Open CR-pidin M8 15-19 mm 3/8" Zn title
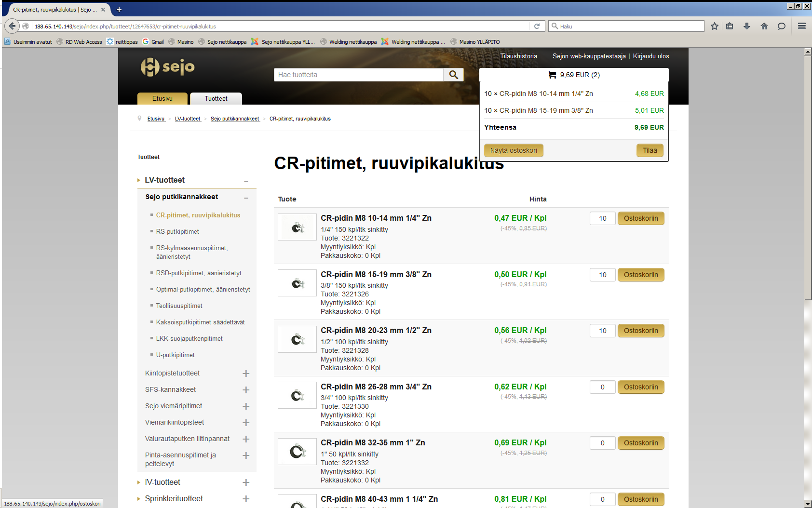Image resolution: width=812 pixels, height=508 pixels. click(376, 274)
